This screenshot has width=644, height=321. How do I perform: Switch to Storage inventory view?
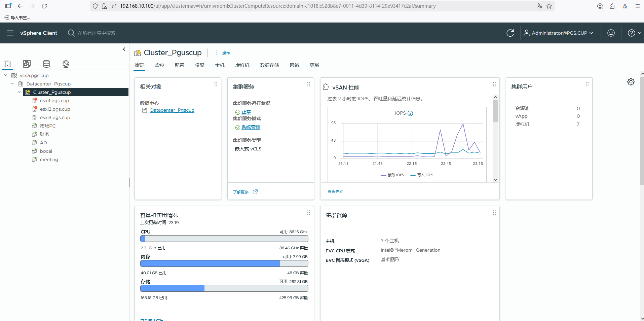[x=46, y=64]
